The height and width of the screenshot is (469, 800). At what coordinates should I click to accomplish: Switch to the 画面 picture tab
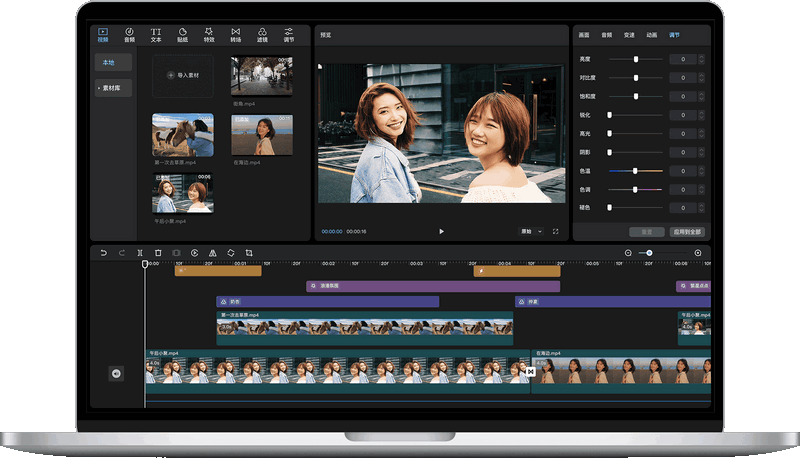[584, 34]
